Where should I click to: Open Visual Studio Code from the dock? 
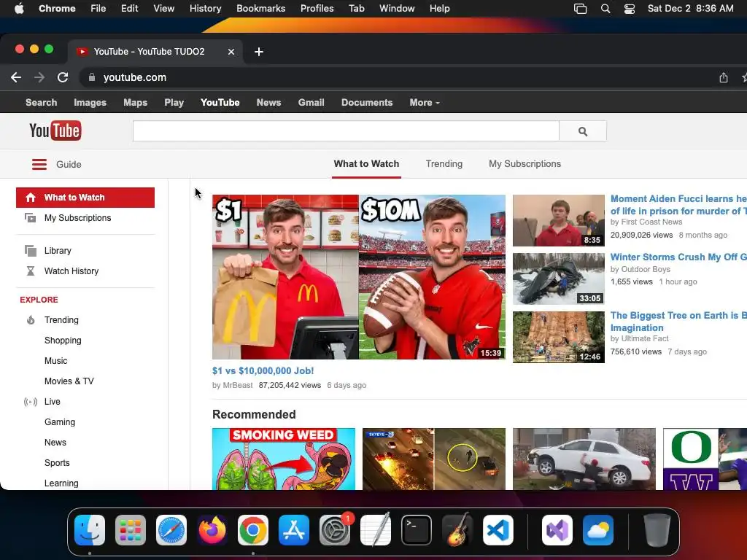[x=498, y=530]
